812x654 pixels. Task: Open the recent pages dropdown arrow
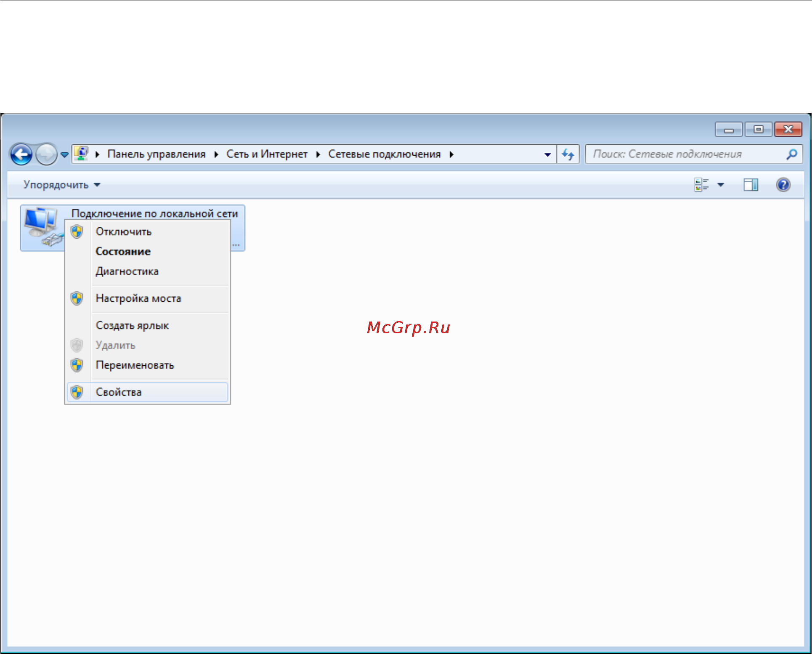tap(64, 155)
